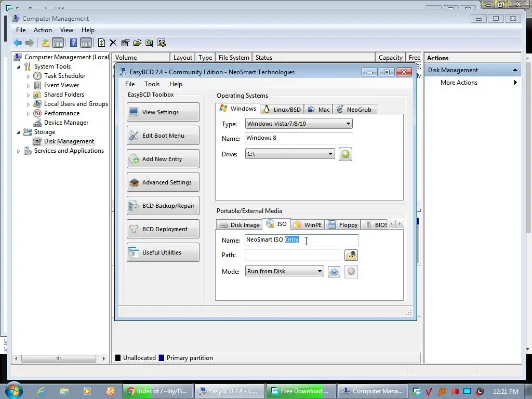The image size is (532, 399).
Task: Click the Back arrow in Computer Management toolbar
Action: (18, 43)
